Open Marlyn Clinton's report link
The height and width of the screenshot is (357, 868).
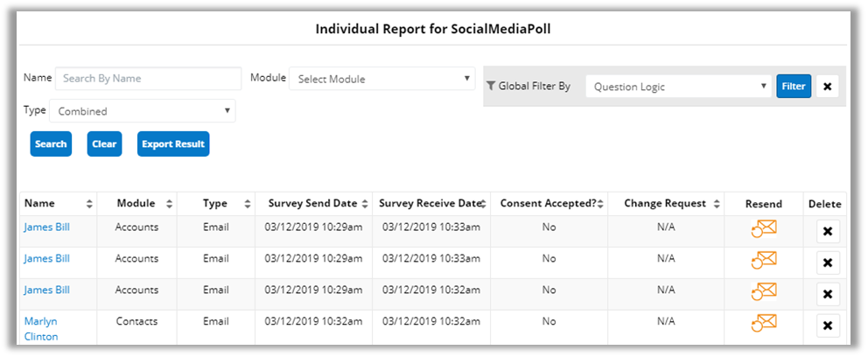[41, 329]
